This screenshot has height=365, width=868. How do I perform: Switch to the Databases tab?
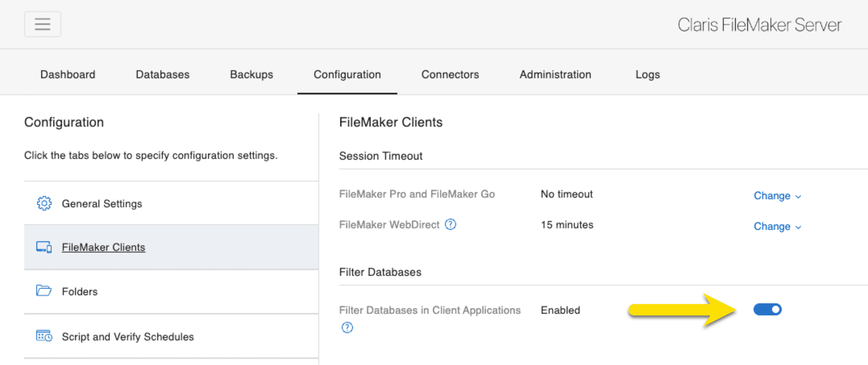click(x=162, y=74)
